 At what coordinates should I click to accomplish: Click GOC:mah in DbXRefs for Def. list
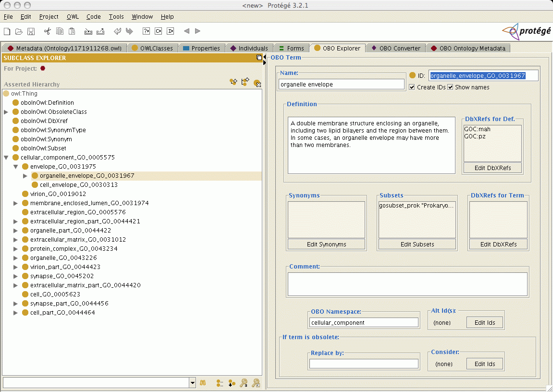click(478, 129)
